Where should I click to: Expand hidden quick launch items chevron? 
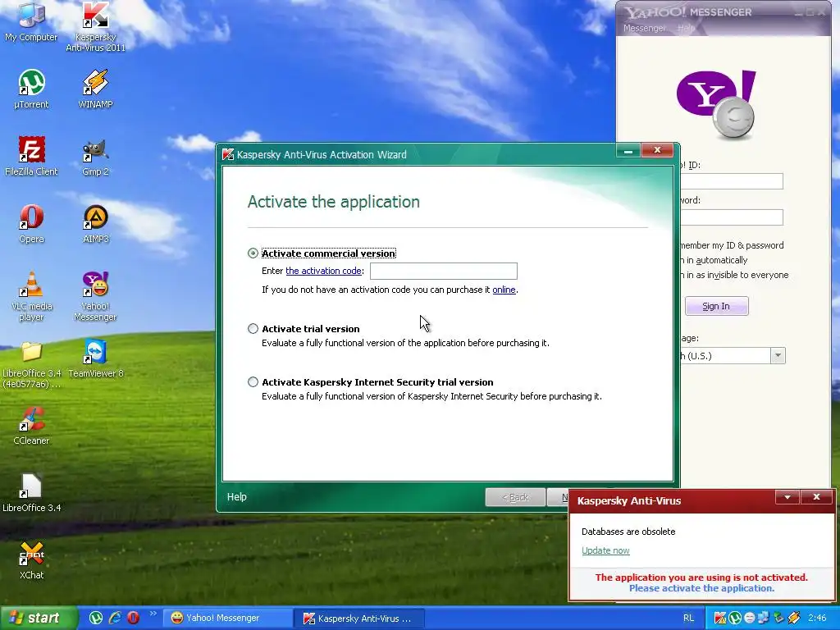(x=153, y=614)
